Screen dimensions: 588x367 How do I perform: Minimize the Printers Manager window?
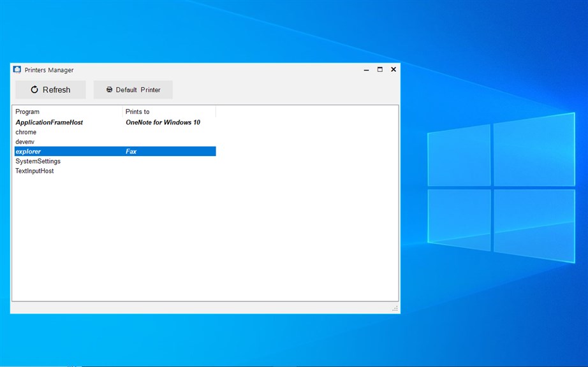pos(366,69)
